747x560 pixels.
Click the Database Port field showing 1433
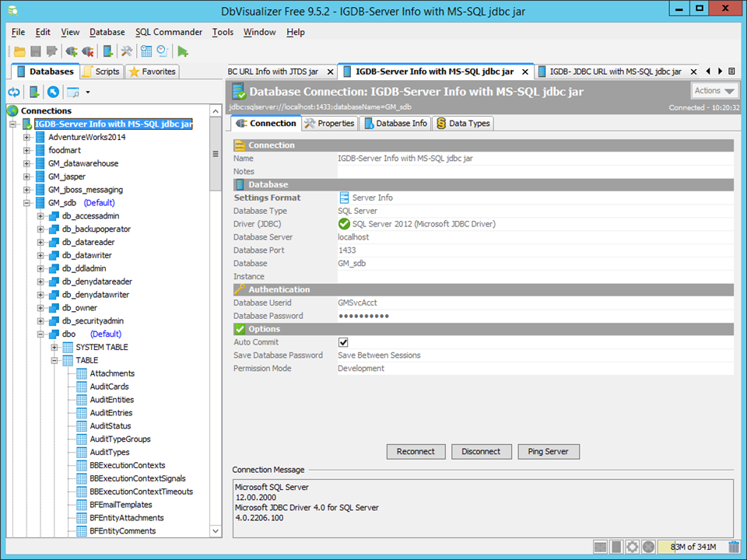[535, 250]
